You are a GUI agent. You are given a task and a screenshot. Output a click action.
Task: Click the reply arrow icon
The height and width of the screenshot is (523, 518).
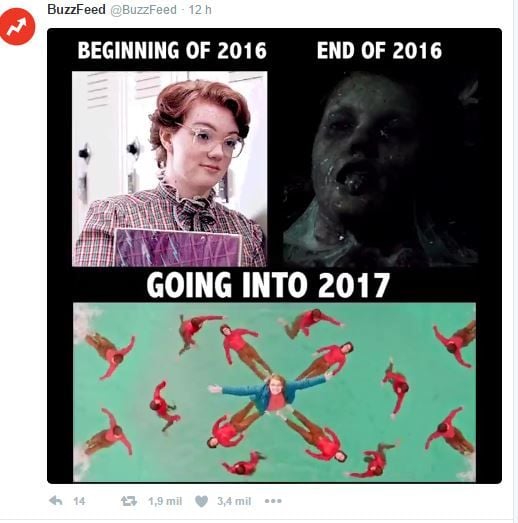[56, 501]
